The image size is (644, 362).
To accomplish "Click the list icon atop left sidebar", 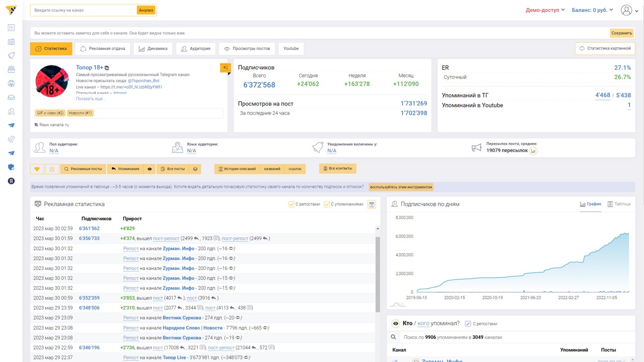I will point(11,28).
